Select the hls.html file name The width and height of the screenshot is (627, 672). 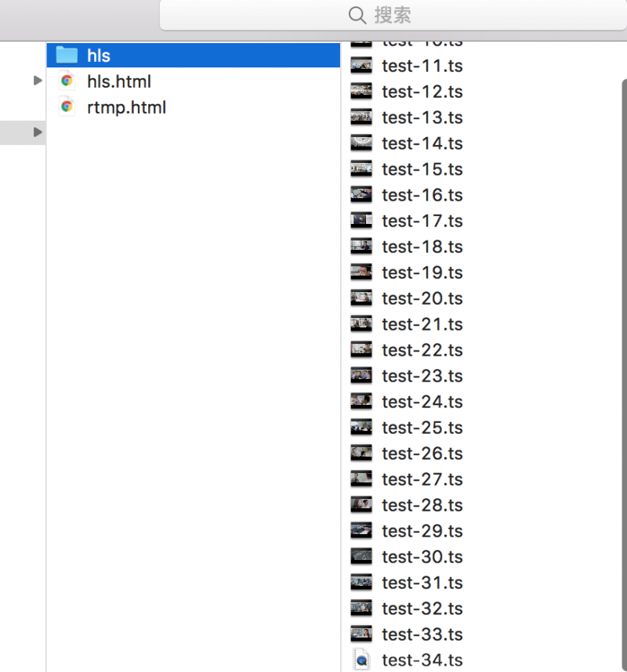(119, 81)
